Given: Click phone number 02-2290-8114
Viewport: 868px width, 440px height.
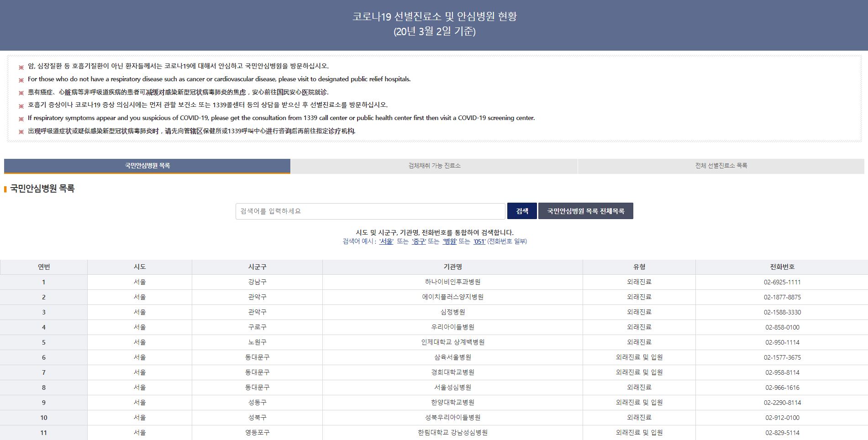Looking at the screenshot, I should click(782, 403).
